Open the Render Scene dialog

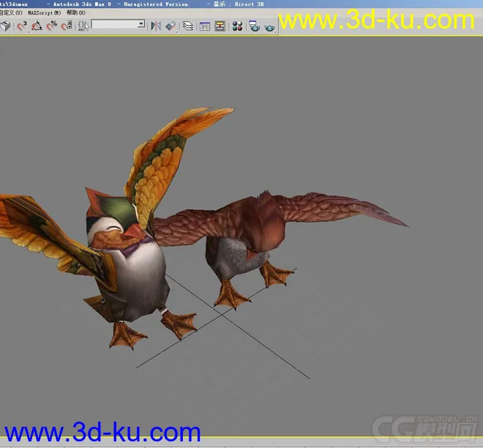point(254,26)
